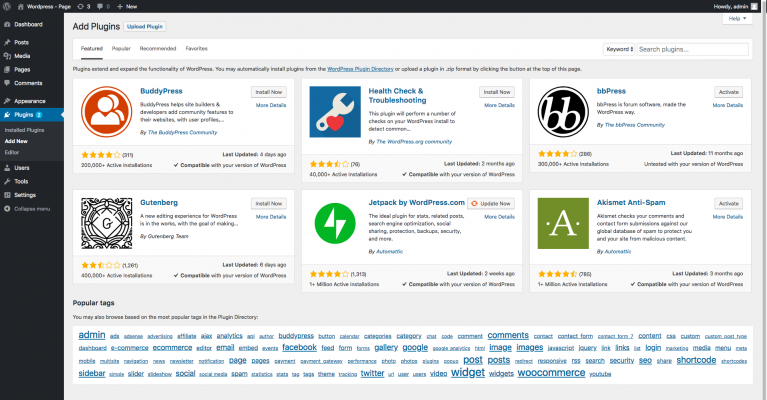Image resolution: width=767 pixels, height=400 pixels.
Task: Click the Settings icon in sidebar
Action: click(7, 195)
